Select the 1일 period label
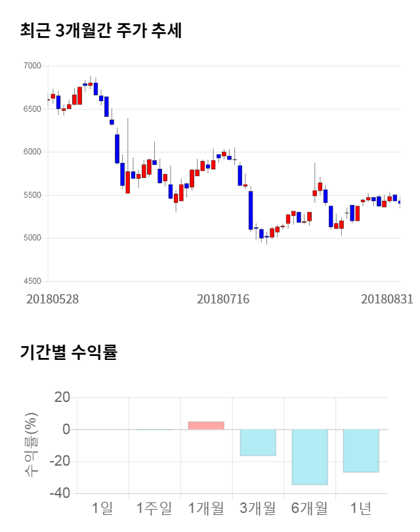The height and width of the screenshot is (532, 420). (x=102, y=508)
